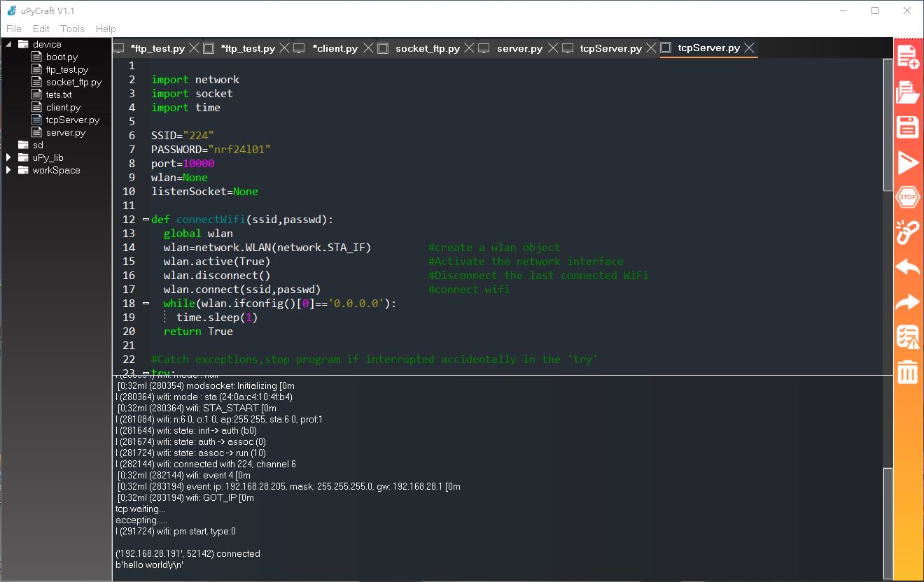
Task: Save the current script via the Save icon
Action: (907, 127)
